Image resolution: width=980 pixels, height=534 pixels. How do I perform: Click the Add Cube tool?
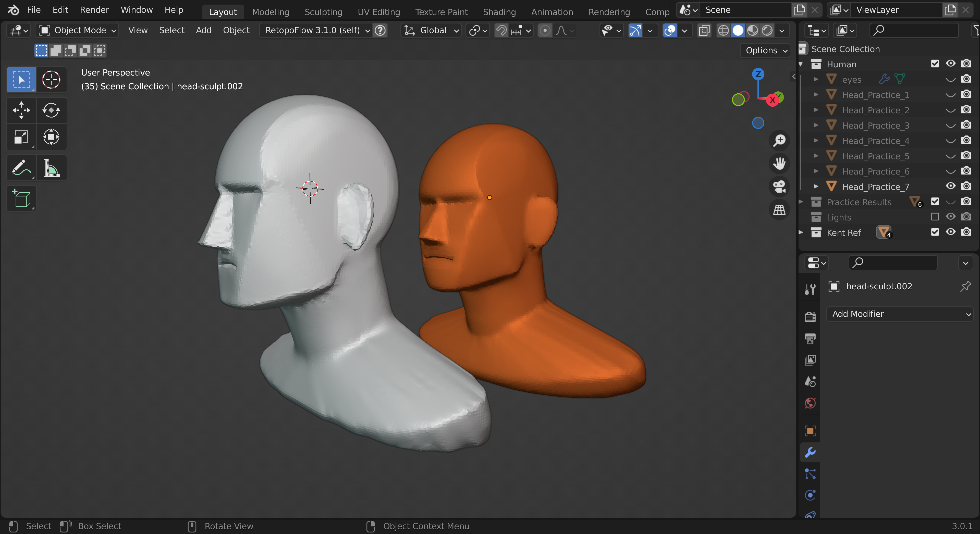click(21, 198)
